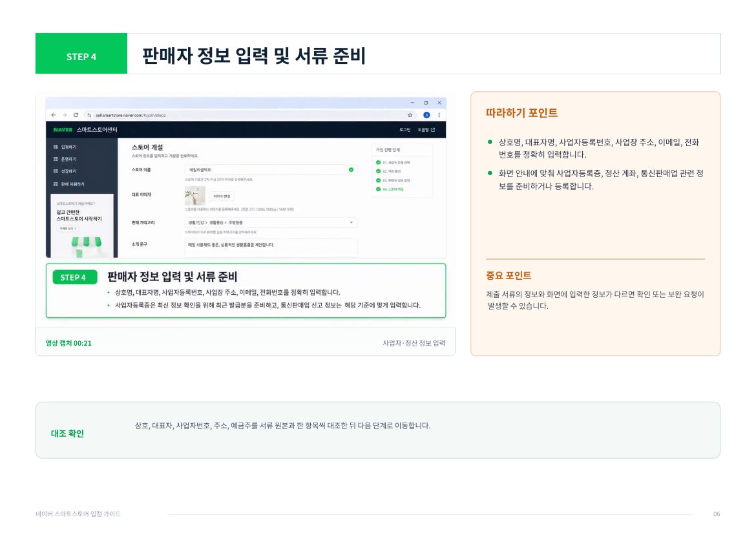Screen dimensions: 756x535
Task: Click the green STEP 4 header badge
Action: pyautogui.click(x=81, y=54)
